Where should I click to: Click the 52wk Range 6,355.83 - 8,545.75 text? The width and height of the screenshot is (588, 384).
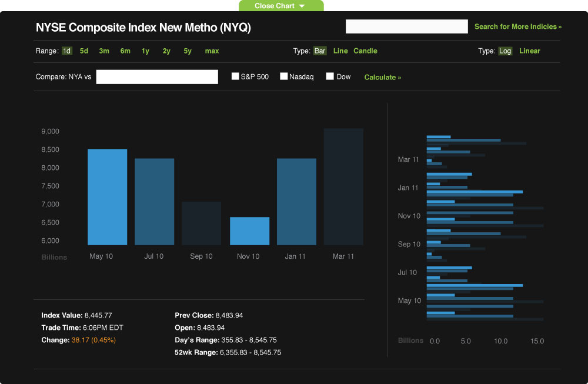[x=228, y=352]
